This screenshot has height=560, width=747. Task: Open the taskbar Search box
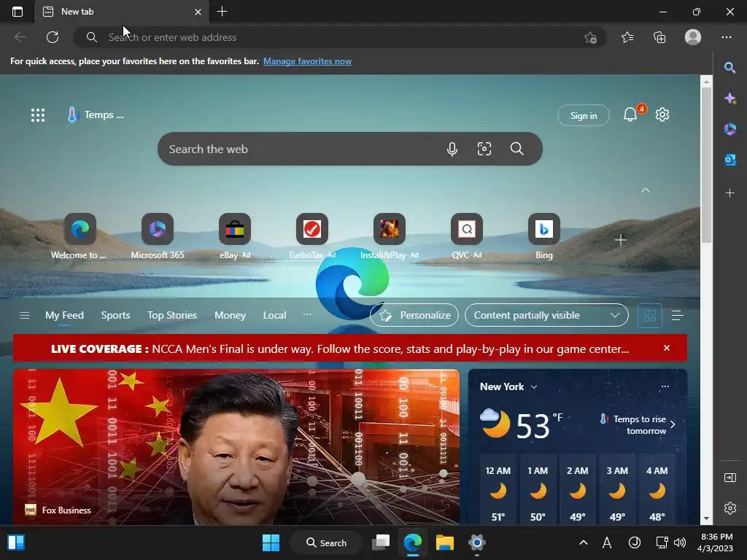click(x=326, y=542)
